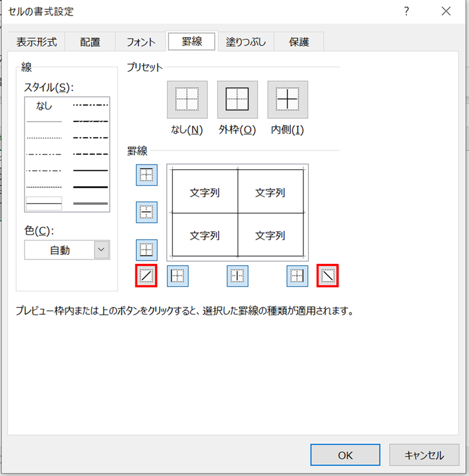Toggle the diagonal-down border button
This screenshot has width=469, height=476.
328,276
